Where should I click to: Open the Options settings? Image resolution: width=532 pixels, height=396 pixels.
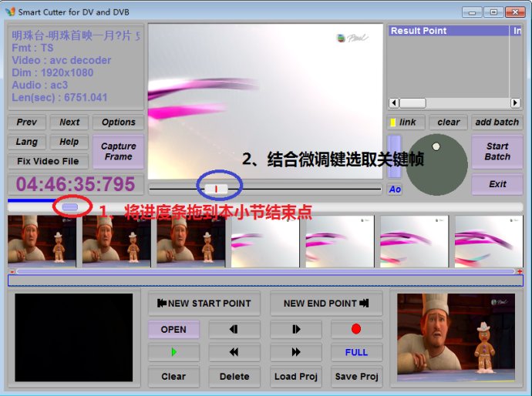click(118, 122)
